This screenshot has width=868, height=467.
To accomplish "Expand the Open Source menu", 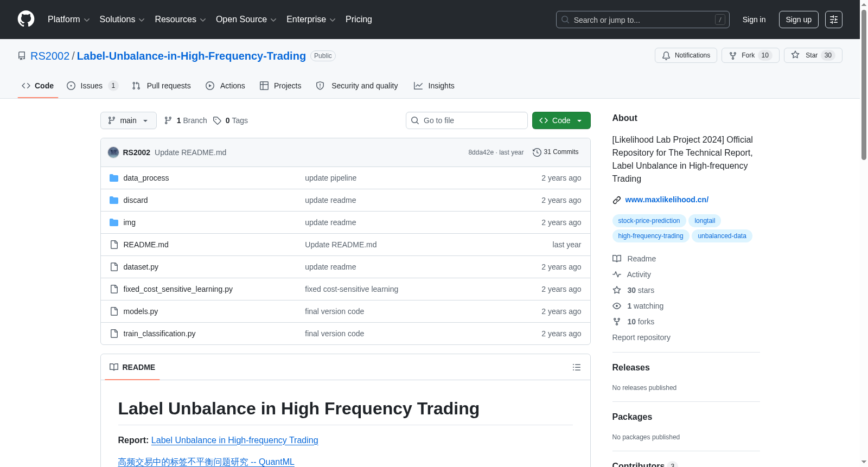I will point(246,20).
